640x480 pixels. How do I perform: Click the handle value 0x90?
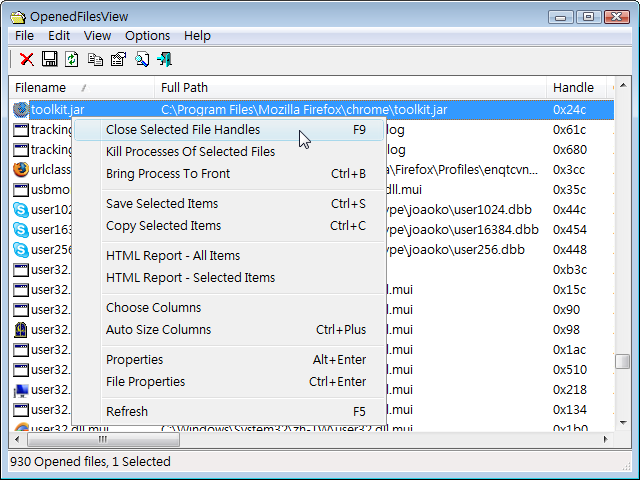click(566, 309)
